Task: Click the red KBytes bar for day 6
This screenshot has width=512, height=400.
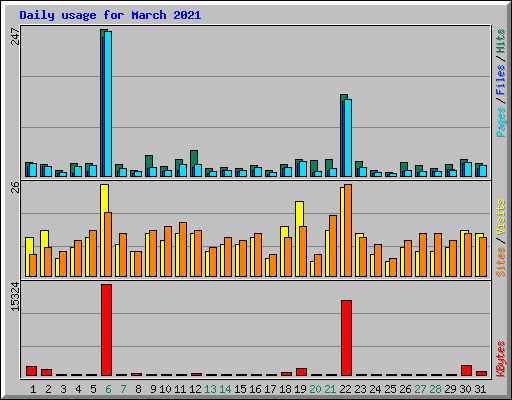Action: click(106, 330)
